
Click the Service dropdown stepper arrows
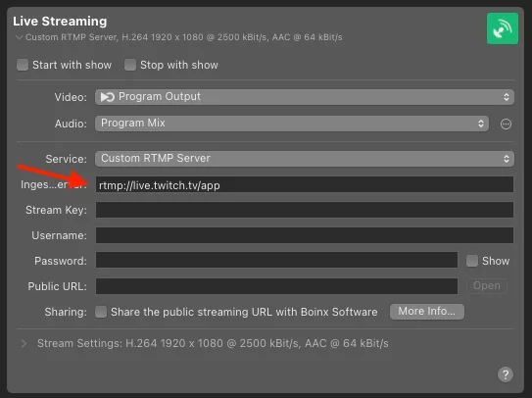tap(507, 159)
